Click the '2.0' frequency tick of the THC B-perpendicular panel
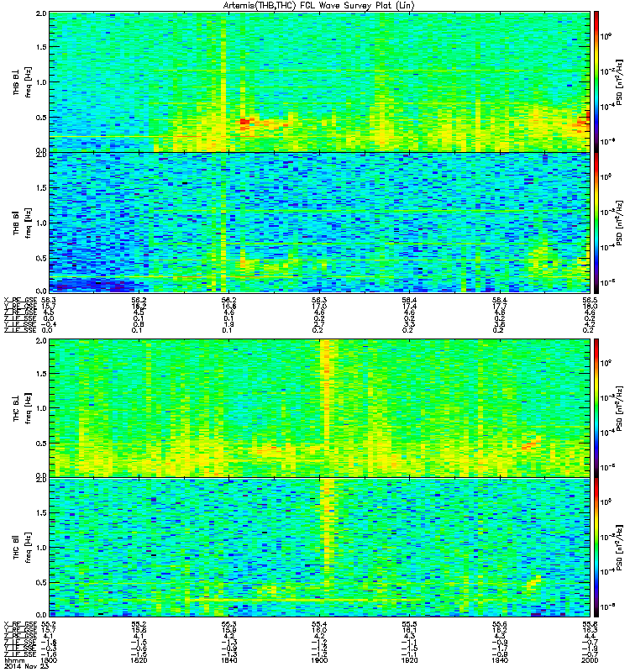 point(41,341)
